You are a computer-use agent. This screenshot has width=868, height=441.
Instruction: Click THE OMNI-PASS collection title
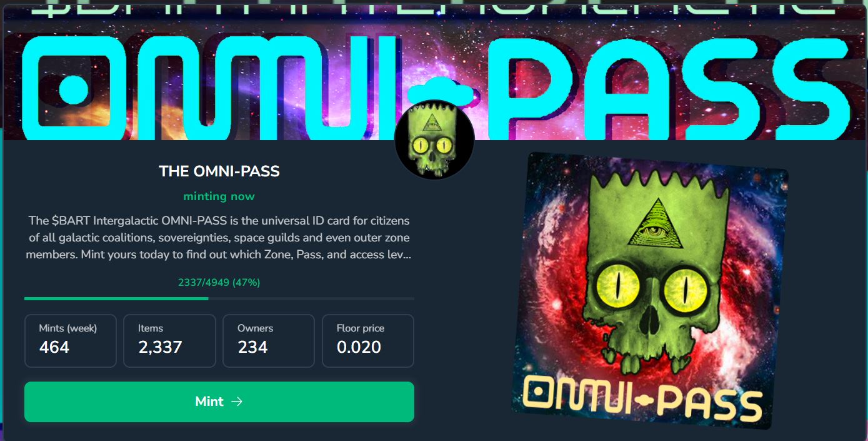point(219,171)
